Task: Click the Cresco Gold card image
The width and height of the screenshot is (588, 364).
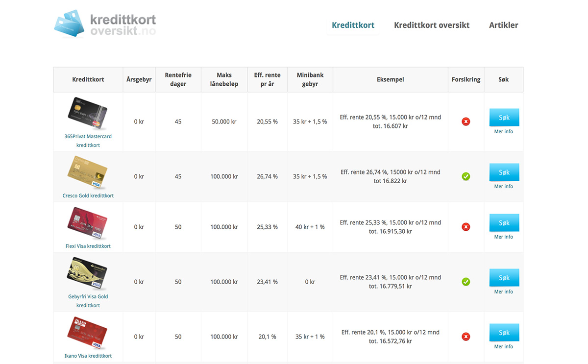Action: (x=87, y=173)
